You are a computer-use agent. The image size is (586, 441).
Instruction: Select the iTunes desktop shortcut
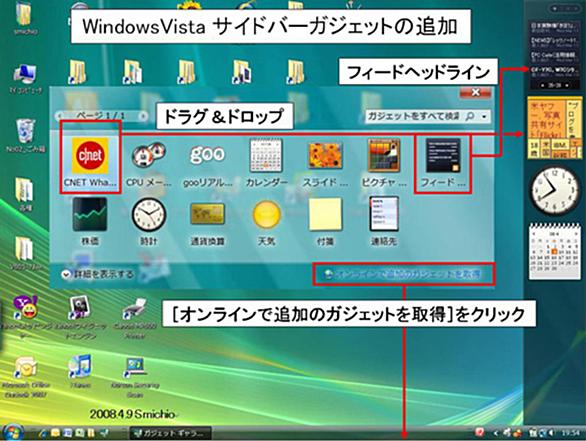point(80,371)
